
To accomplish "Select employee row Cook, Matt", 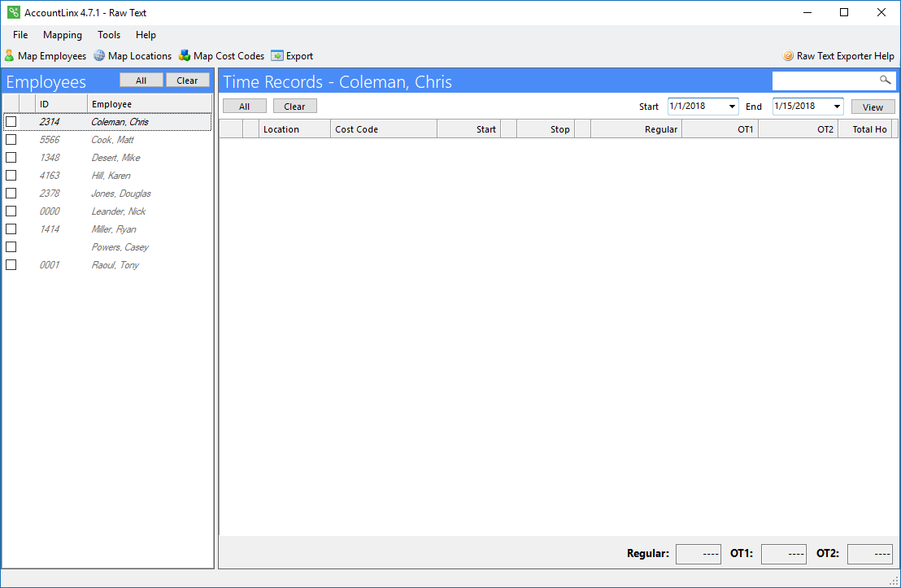I will tap(107, 140).
